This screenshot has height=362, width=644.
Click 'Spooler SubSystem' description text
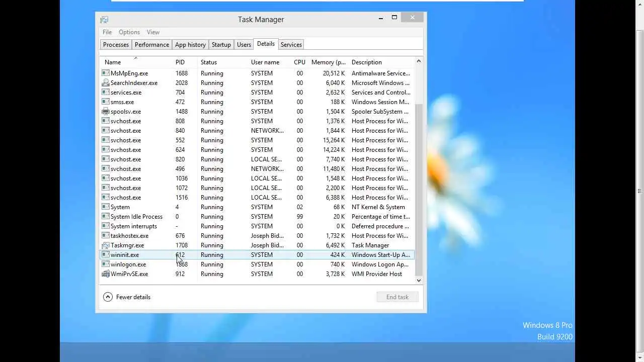pos(380,111)
